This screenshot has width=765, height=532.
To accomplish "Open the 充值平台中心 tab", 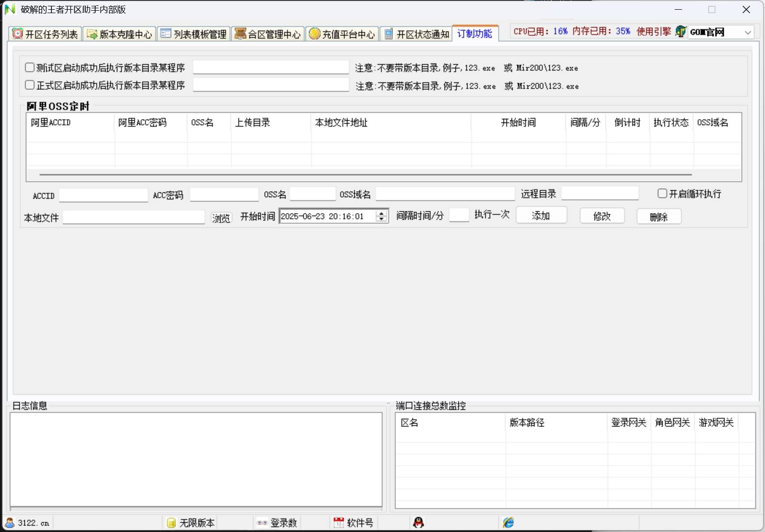I will pyautogui.click(x=342, y=34).
